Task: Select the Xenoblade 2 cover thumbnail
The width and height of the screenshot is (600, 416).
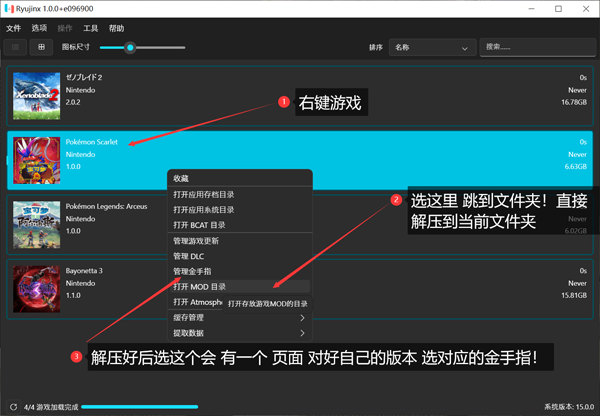Action: tap(36, 96)
